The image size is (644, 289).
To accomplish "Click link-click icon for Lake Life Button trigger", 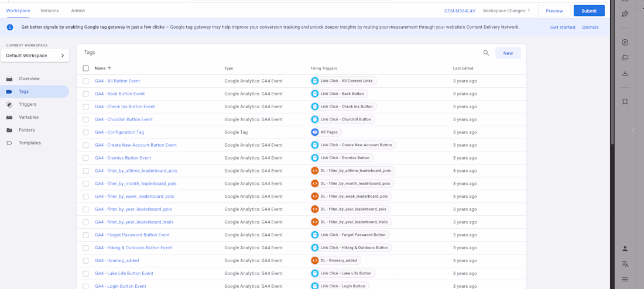I will tap(315, 273).
